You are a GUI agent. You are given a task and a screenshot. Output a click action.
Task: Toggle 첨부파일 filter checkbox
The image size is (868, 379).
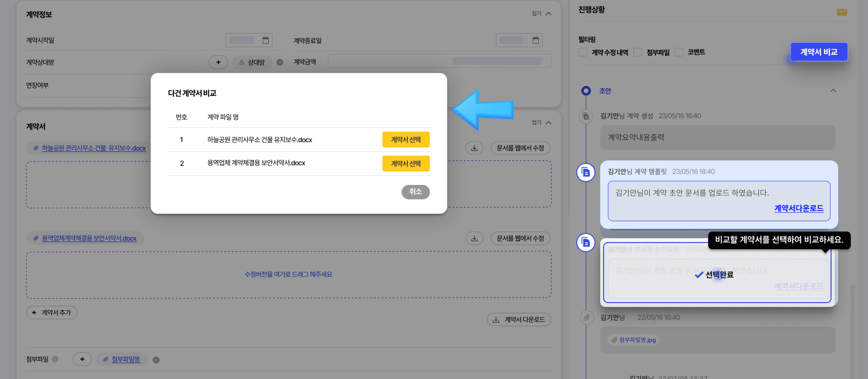coord(638,52)
